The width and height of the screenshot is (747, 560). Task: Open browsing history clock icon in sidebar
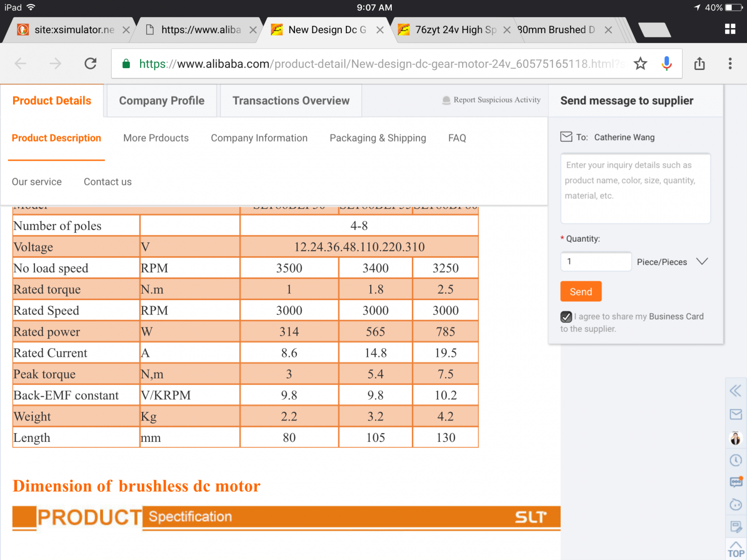tap(736, 461)
